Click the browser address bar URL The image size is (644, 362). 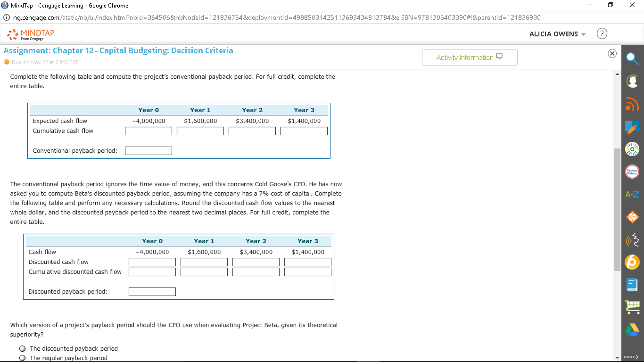[277, 18]
